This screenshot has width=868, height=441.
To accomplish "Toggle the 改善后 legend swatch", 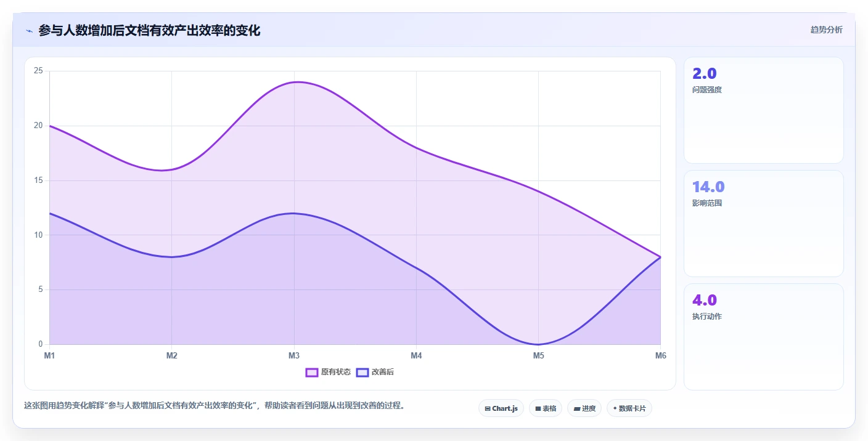I will 362,372.
